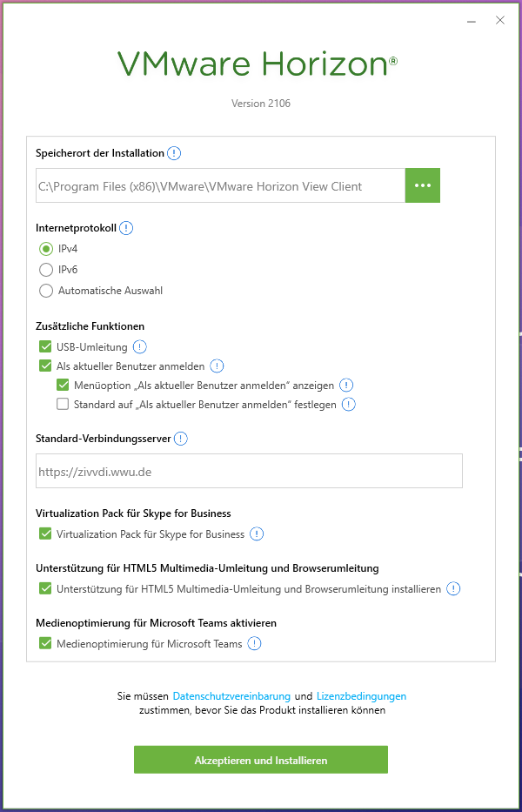The width and height of the screenshot is (522, 812).
Task: Show info for USB-Umleitung option
Action: point(140,346)
